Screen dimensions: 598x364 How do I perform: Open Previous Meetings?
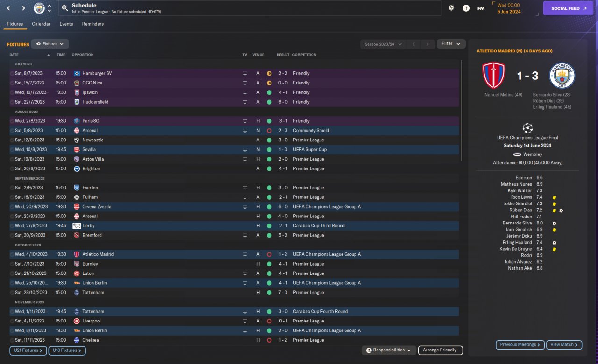[520, 345]
